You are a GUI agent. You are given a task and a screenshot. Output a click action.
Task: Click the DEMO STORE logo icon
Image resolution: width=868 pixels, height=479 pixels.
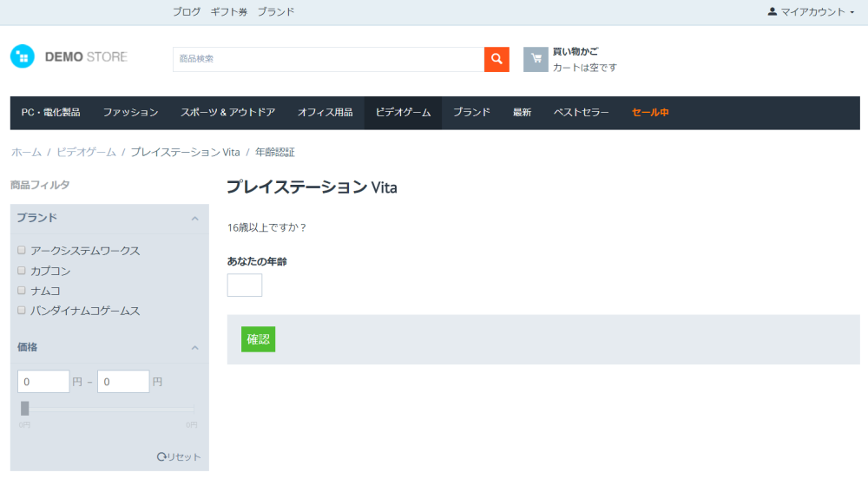point(23,56)
